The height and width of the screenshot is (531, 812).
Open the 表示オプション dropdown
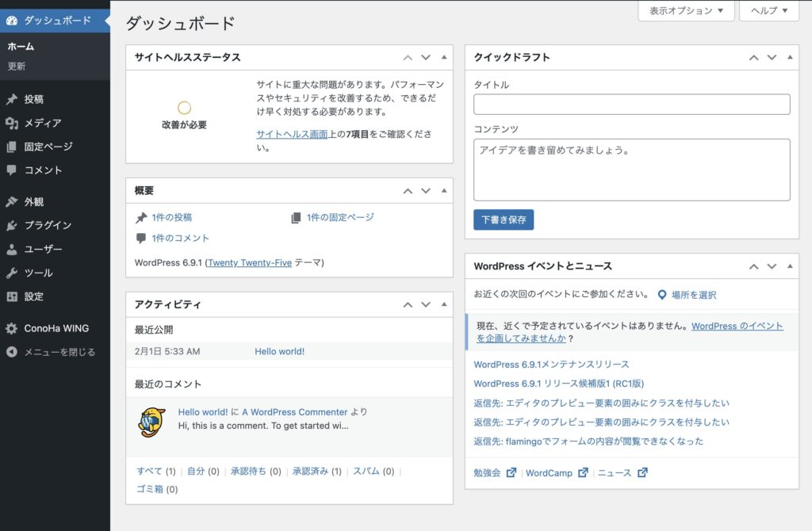(x=686, y=11)
